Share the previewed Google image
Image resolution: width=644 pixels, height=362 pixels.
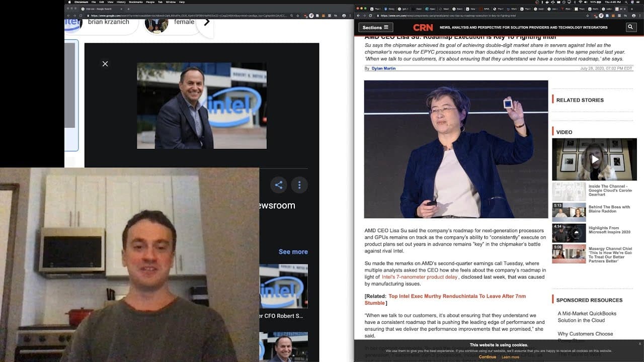[x=279, y=185]
